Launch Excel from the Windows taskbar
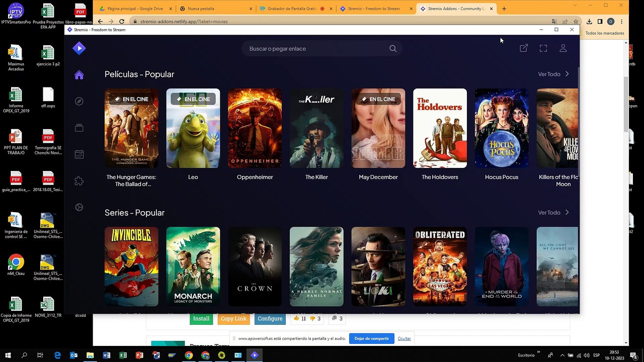 [x=123, y=355]
